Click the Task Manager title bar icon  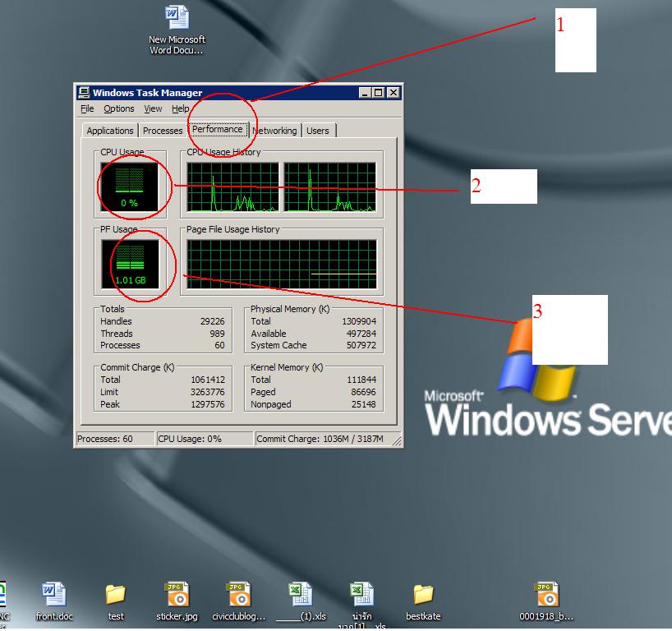coord(84,93)
